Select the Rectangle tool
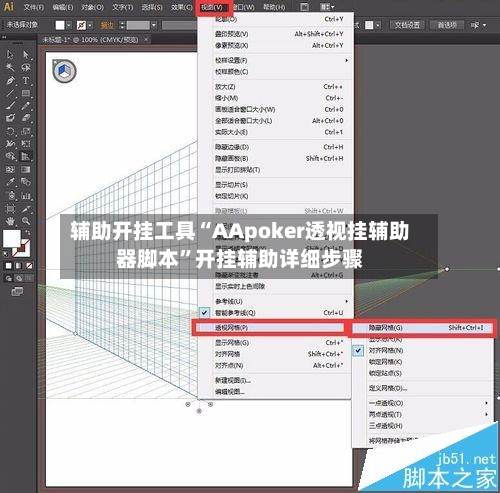Viewport: 500px width, 493px height. point(26,93)
